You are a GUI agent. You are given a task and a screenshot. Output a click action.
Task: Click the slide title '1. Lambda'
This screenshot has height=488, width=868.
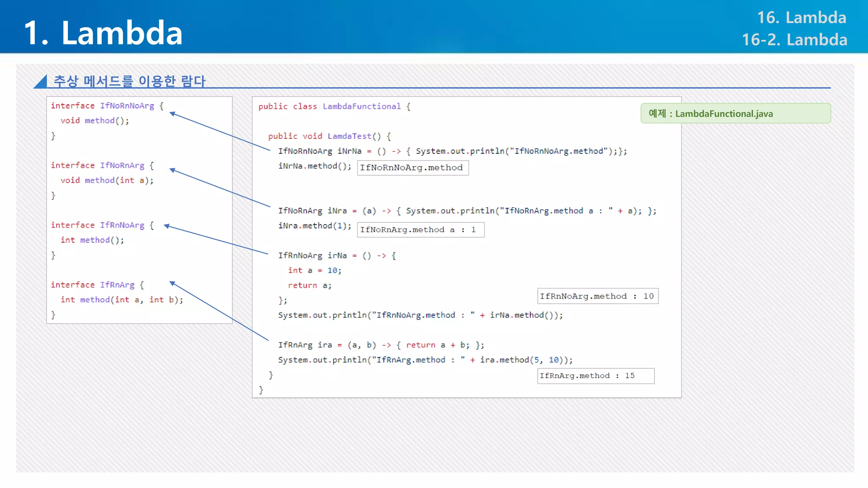click(103, 33)
